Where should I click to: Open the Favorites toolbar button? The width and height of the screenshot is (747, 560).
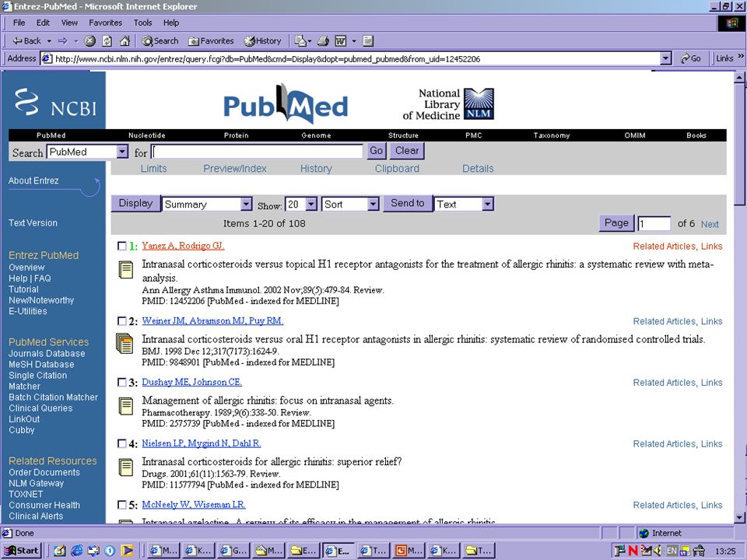point(211,41)
